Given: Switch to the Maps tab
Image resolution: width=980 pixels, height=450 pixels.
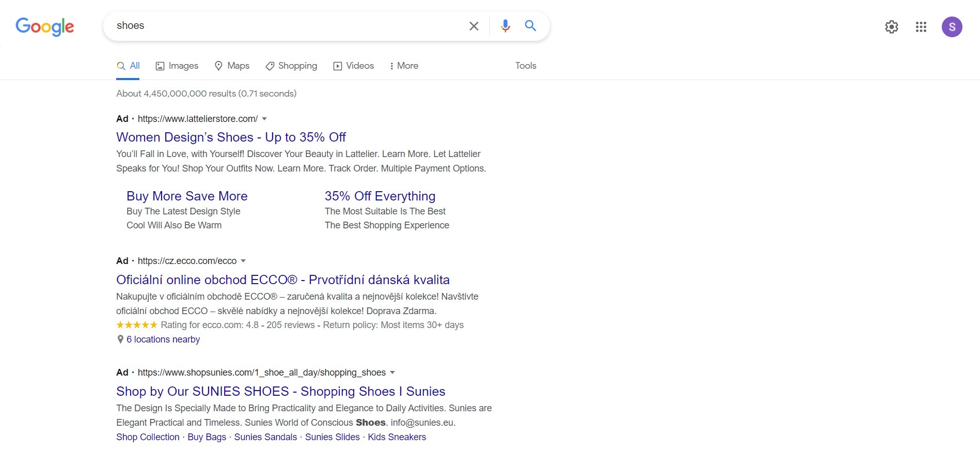Looking at the screenshot, I should [x=232, y=66].
